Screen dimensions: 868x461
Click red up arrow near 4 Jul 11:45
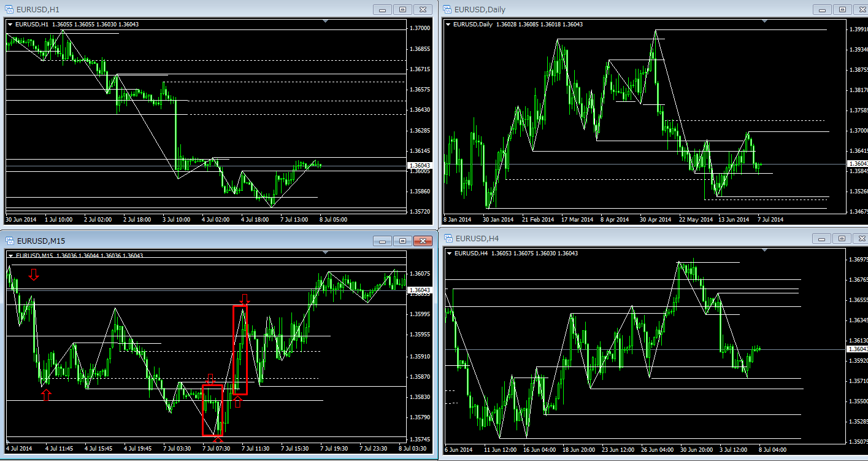point(45,395)
